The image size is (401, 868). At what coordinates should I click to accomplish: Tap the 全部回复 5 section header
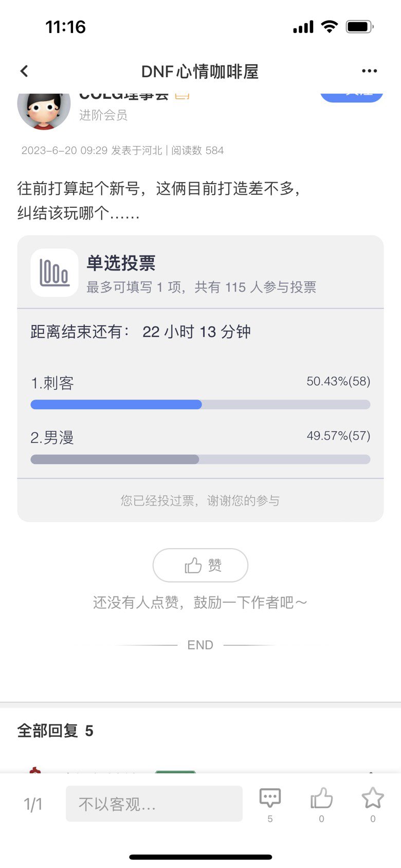pos(56,731)
